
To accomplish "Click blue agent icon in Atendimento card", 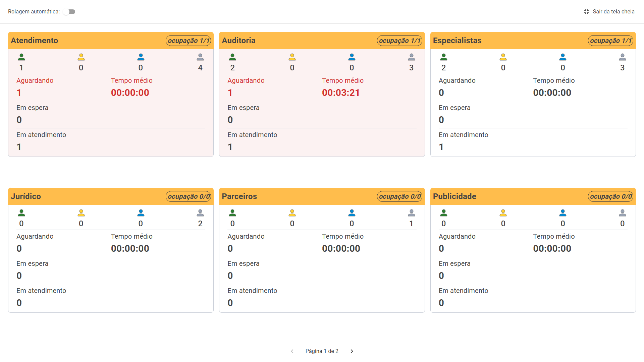I will click(x=141, y=57).
